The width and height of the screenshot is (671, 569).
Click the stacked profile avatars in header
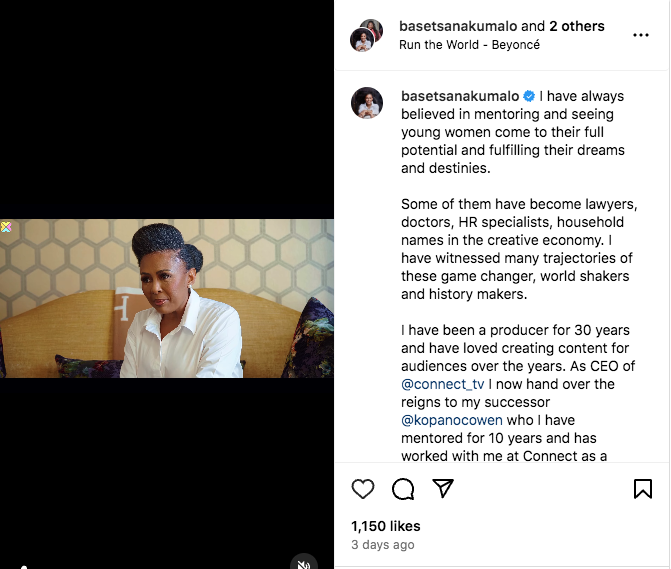point(366,35)
